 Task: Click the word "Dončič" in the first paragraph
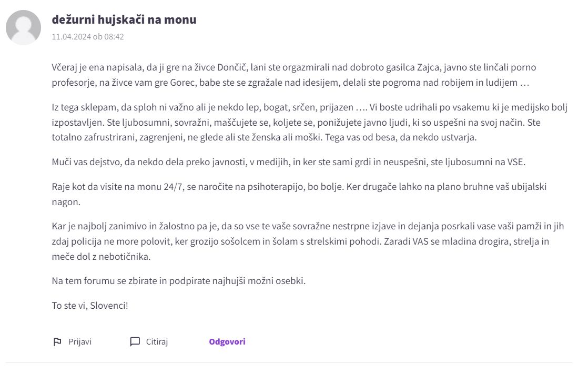click(x=232, y=68)
